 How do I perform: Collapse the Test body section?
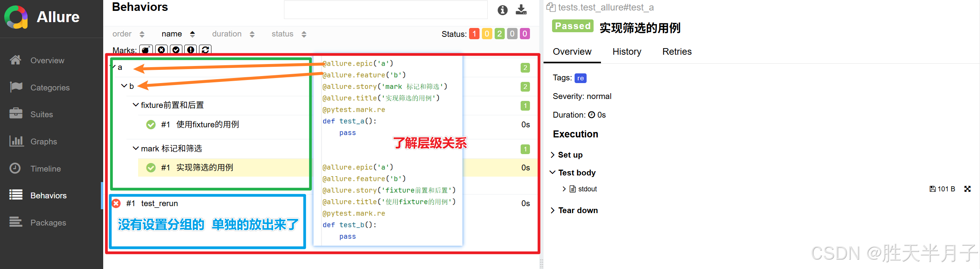[573, 173]
